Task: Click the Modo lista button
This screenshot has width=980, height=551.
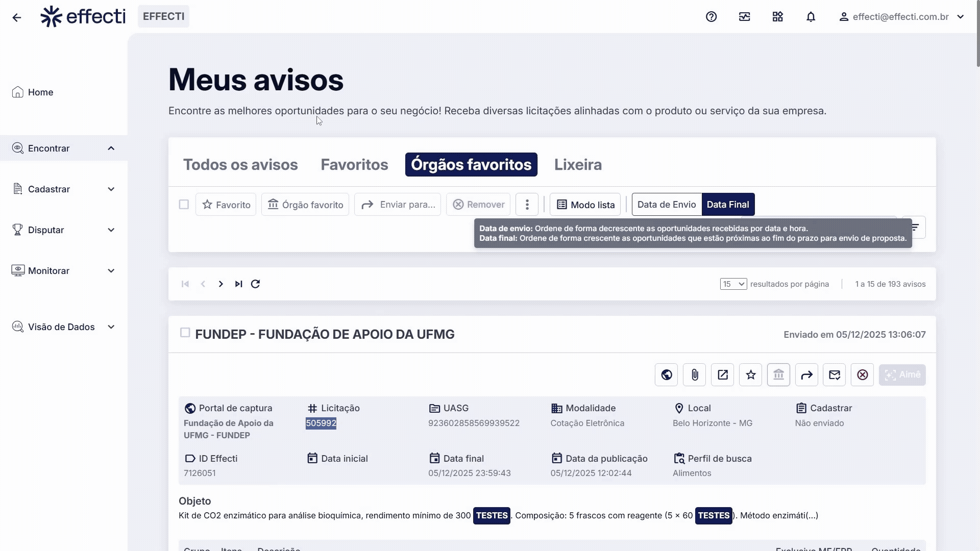Action: [585, 205]
